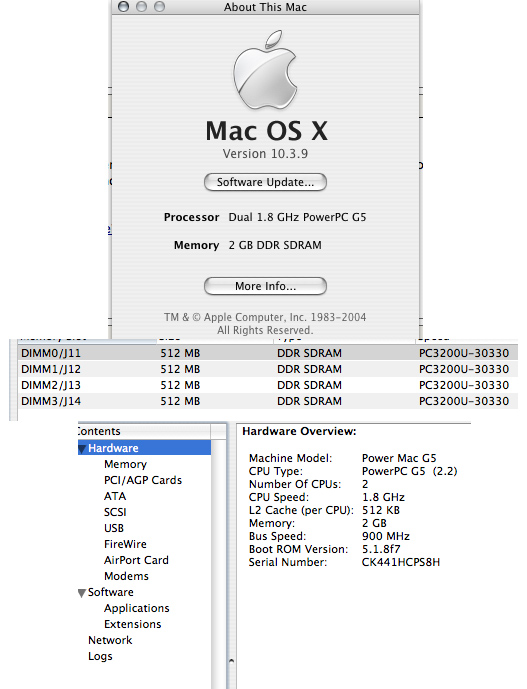
Task: Click the Contents column header
Action: tap(144, 431)
